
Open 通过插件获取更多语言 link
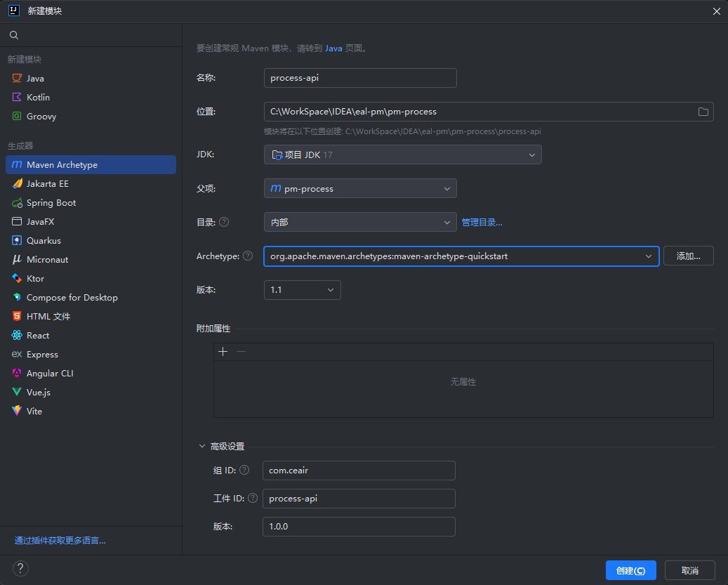pos(60,541)
